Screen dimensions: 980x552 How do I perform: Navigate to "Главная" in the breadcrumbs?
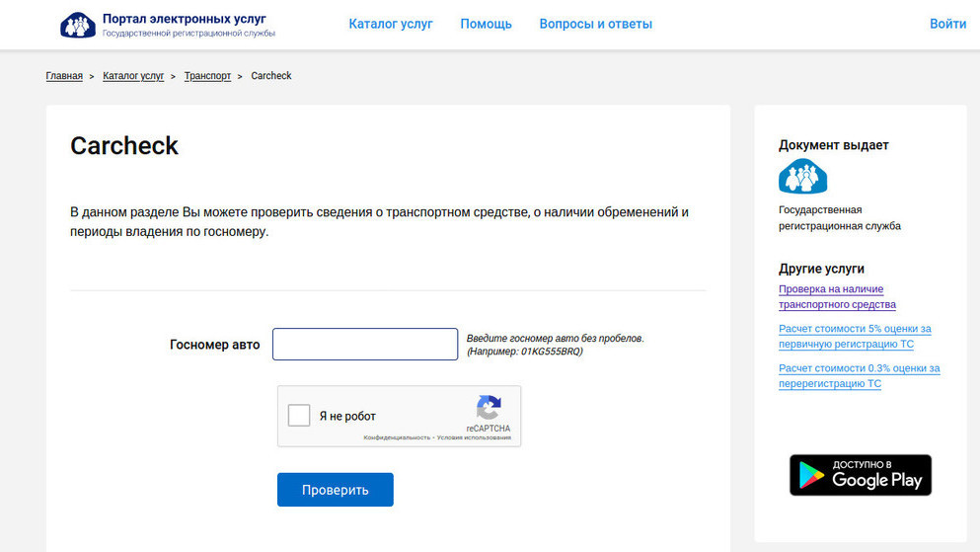pyautogui.click(x=64, y=76)
